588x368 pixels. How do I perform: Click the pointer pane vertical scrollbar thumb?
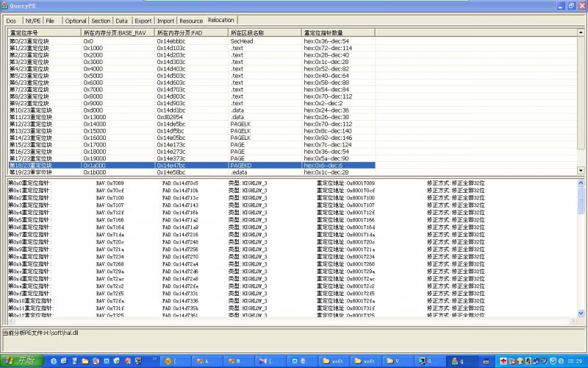point(581,199)
